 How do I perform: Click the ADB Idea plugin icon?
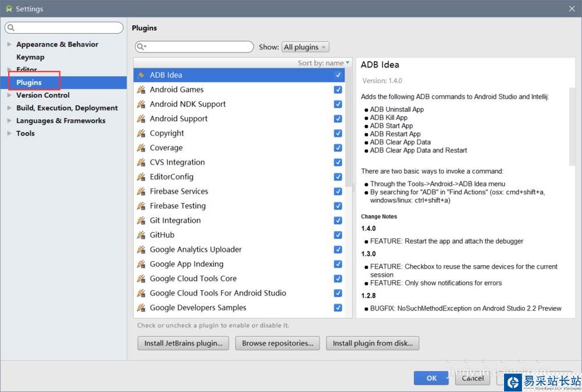(x=140, y=75)
